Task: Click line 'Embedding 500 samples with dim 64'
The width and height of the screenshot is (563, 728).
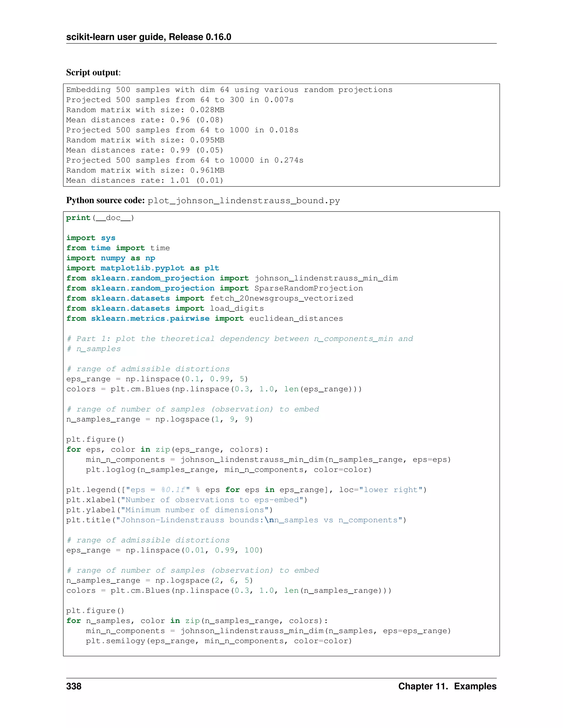Action: click(x=229, y=90)
